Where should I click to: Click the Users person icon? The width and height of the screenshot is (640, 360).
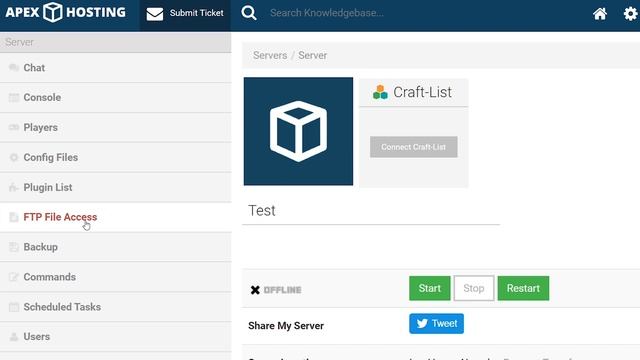click(x=14, y=337)
